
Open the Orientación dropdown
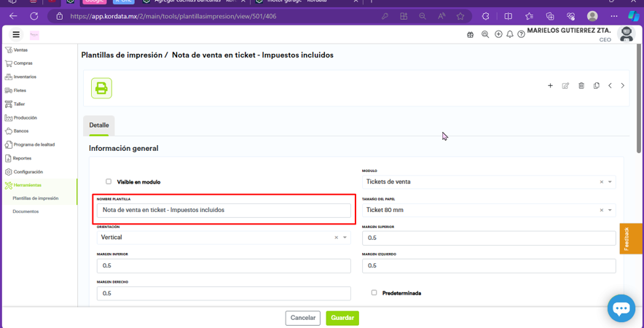[x=345, y=238]
